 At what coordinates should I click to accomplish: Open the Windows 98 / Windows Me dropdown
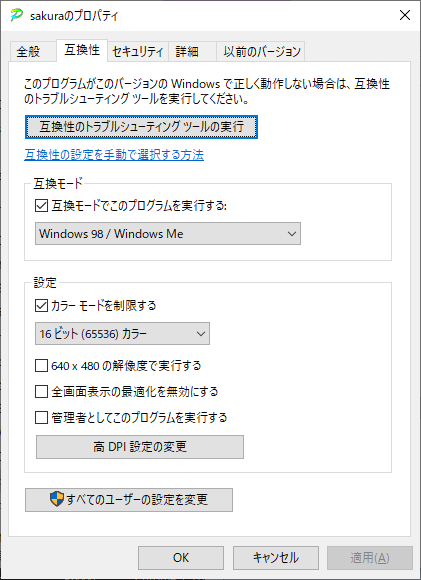click(x=168, y=233)
